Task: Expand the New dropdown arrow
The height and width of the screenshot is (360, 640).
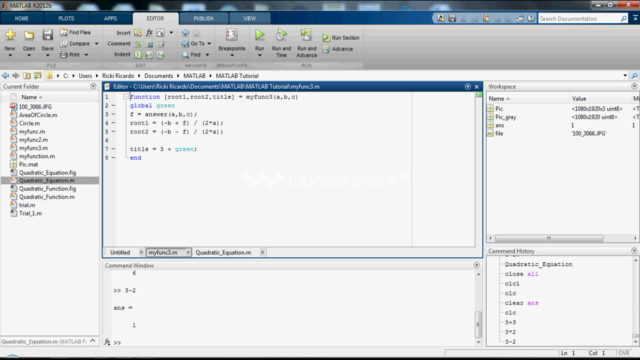Action: pyautogui.click(x=10, y=56)
